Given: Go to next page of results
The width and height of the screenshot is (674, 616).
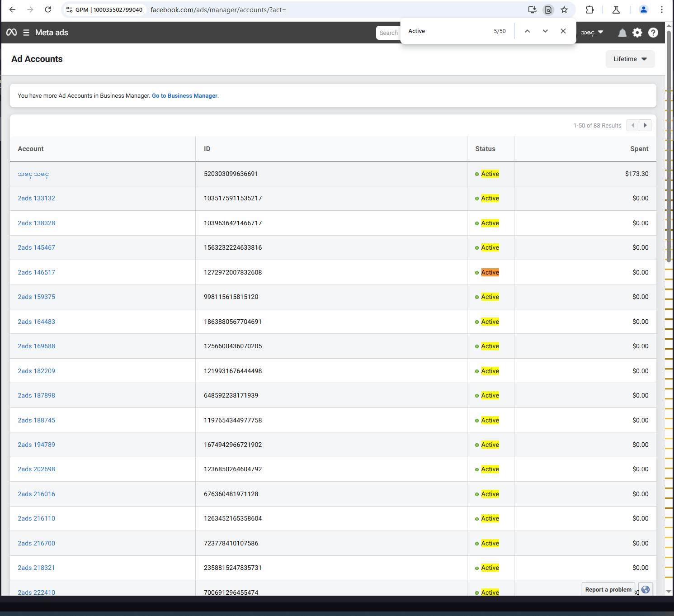Looking at the screenshot, I should (645, 125).
